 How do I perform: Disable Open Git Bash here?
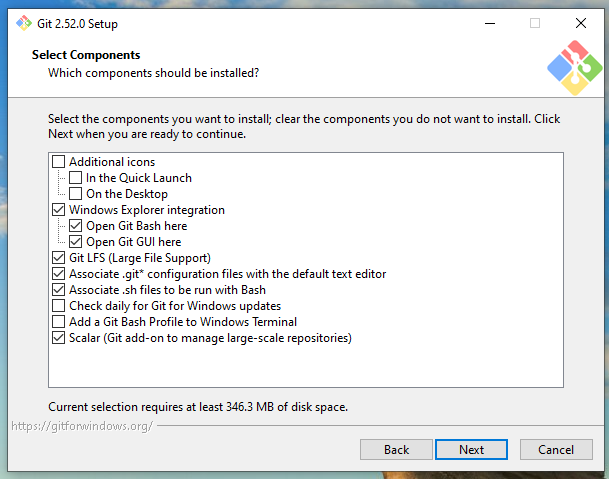click(76, 226)
